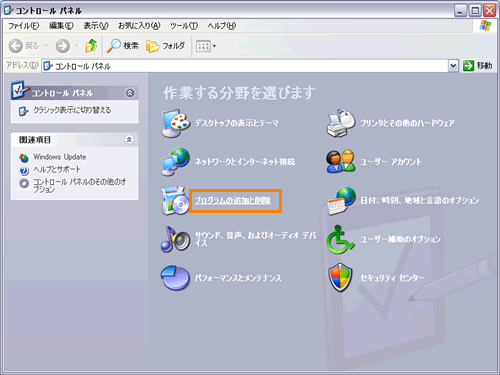Collapse the 関連項目 sidebar section
Viewport: 500px width, 375px height.
[129, 139]
